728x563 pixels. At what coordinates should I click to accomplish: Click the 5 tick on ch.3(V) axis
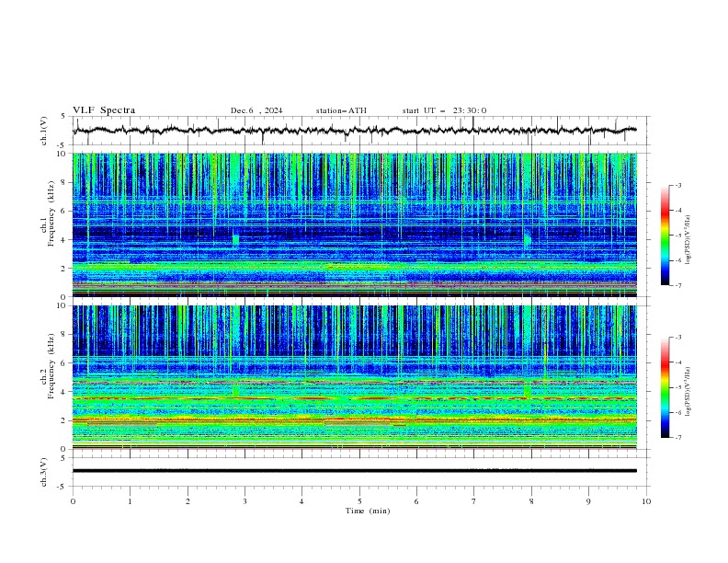[63, 458]
